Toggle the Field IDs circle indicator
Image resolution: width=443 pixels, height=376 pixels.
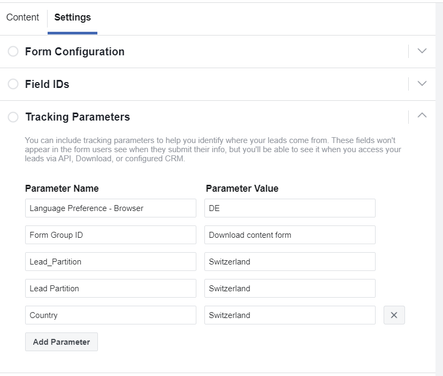click(13, 84)
